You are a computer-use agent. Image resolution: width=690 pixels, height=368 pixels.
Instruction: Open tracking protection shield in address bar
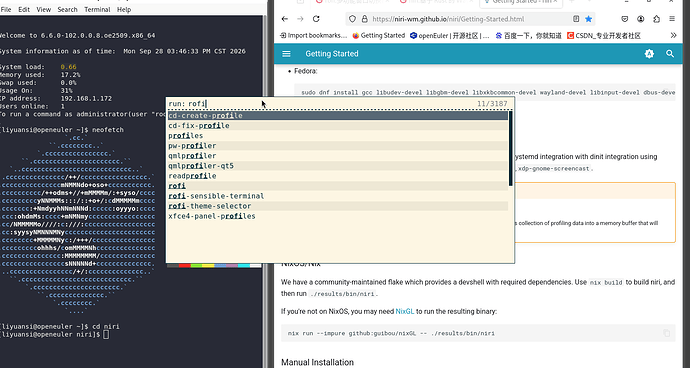point(352,19)
